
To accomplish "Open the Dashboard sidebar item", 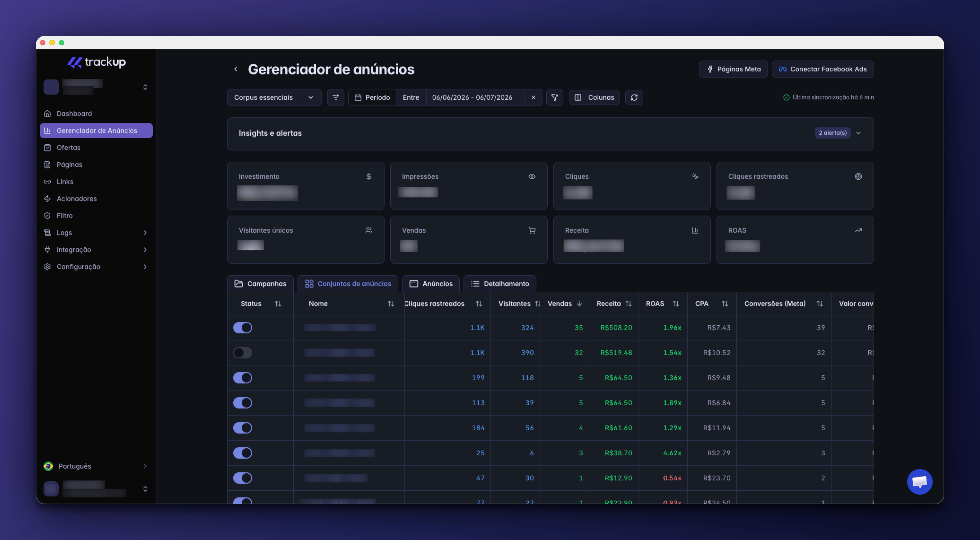I will click(x=96, y=113).
